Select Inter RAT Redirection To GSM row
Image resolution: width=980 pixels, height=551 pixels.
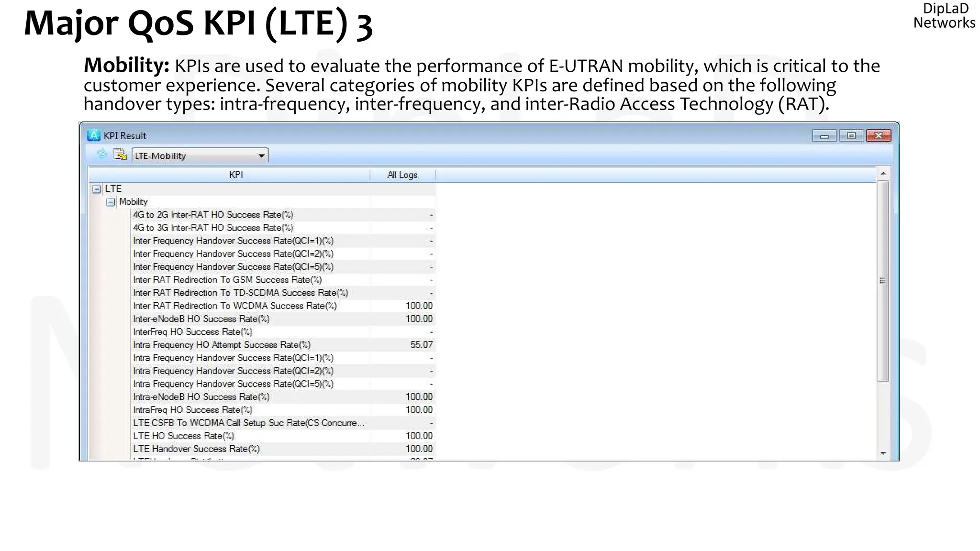(x=283, y=280)
